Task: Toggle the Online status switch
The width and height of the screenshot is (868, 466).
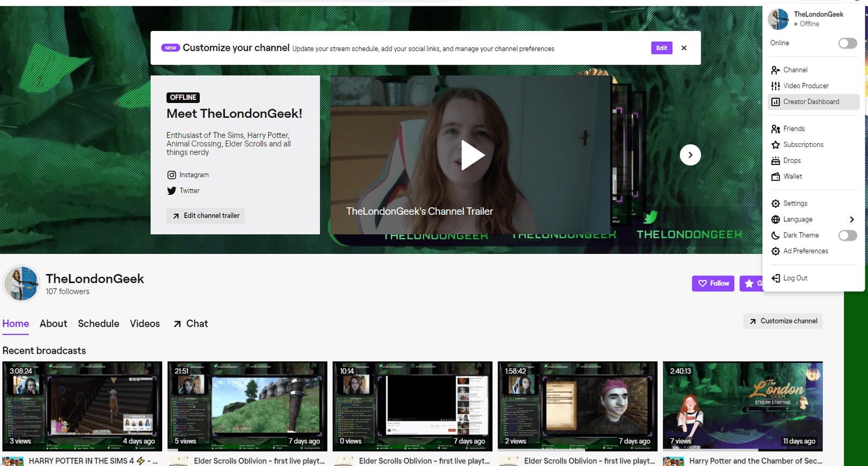Action: (x=847, y=43)
